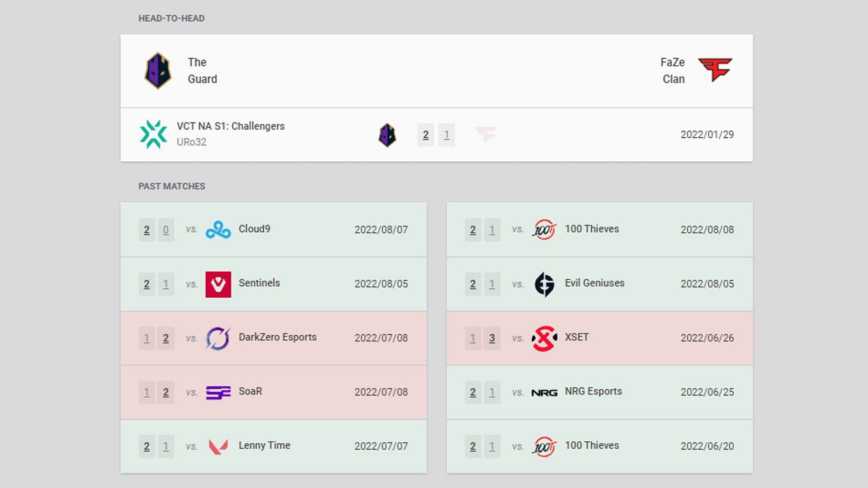Click the FaZe Clan logo in header

715,70
